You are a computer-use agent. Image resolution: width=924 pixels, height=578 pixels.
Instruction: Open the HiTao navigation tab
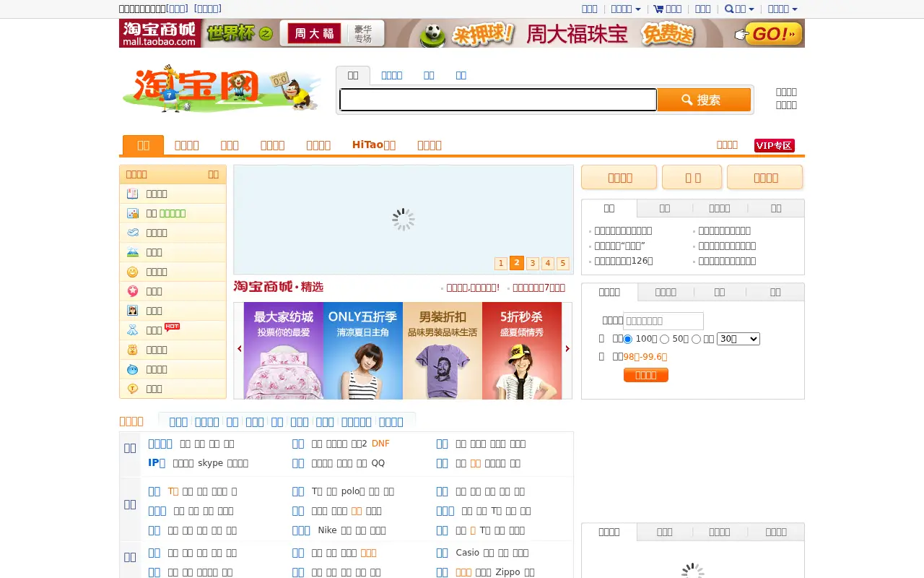pyautogui.click(x=374, y=144)
